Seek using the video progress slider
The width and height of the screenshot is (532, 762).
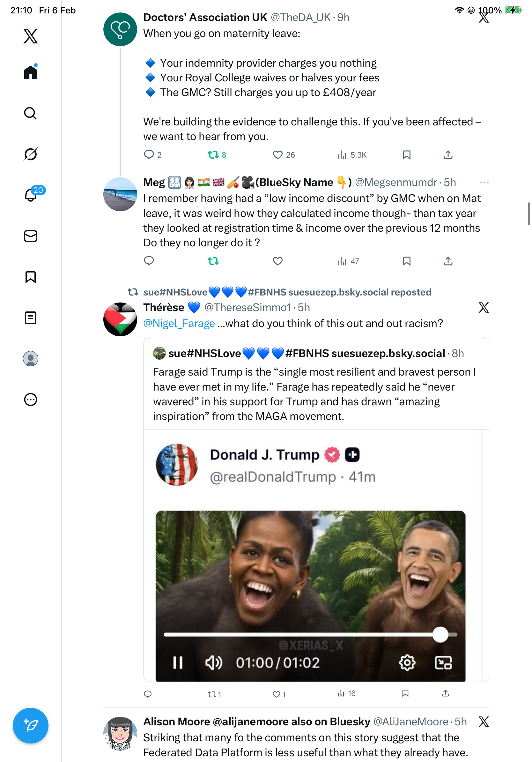tap(310, 635)
